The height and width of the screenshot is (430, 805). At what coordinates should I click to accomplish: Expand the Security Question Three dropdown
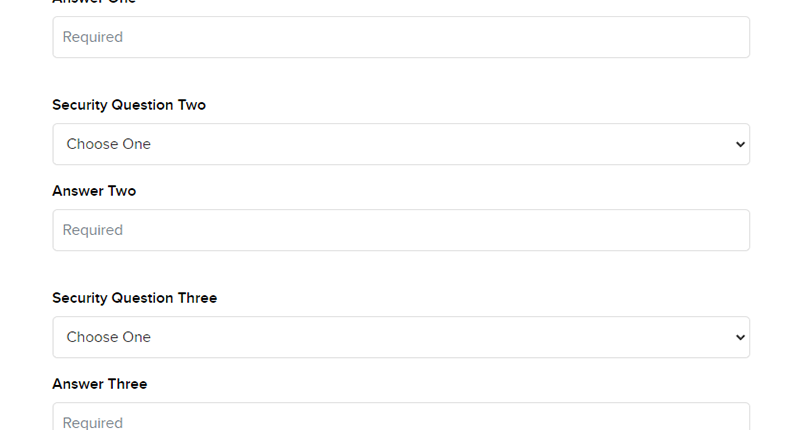coord(400,337)
